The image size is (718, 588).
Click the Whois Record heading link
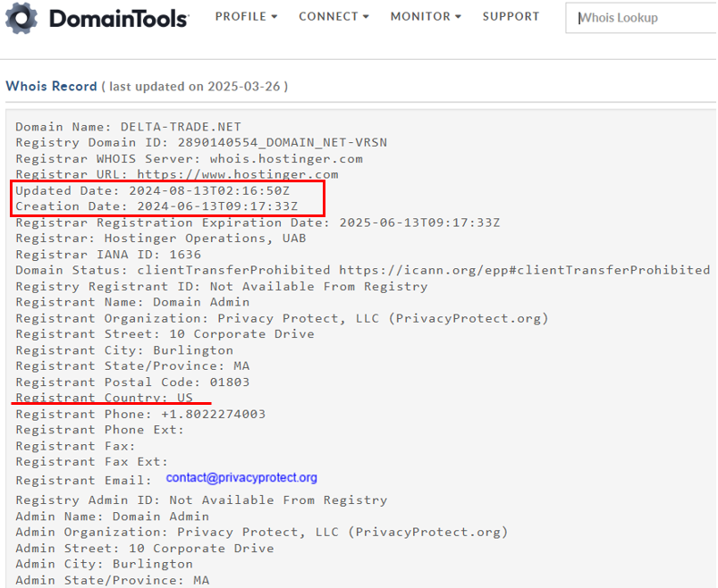[51, 87]
